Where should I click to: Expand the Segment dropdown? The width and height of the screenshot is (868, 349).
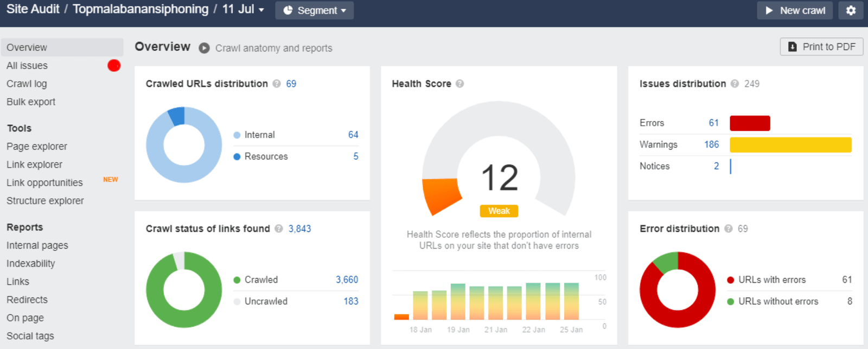(x=315, y=10)
